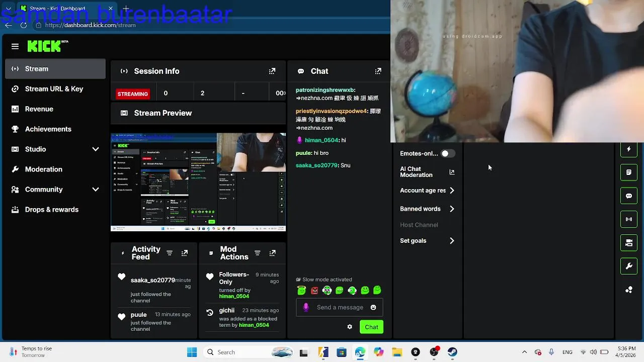Insert the first headphones emote in the row

[x=327, y=290]
